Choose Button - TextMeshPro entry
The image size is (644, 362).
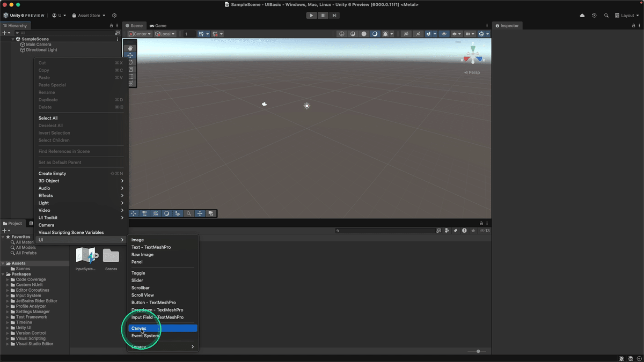163,302
